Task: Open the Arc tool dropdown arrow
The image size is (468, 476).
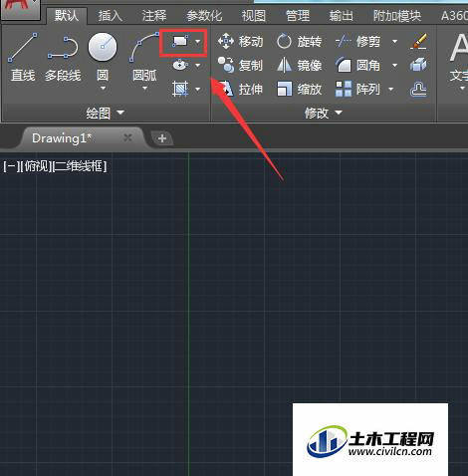Action: pyautogui.click(x=144, y=89)
